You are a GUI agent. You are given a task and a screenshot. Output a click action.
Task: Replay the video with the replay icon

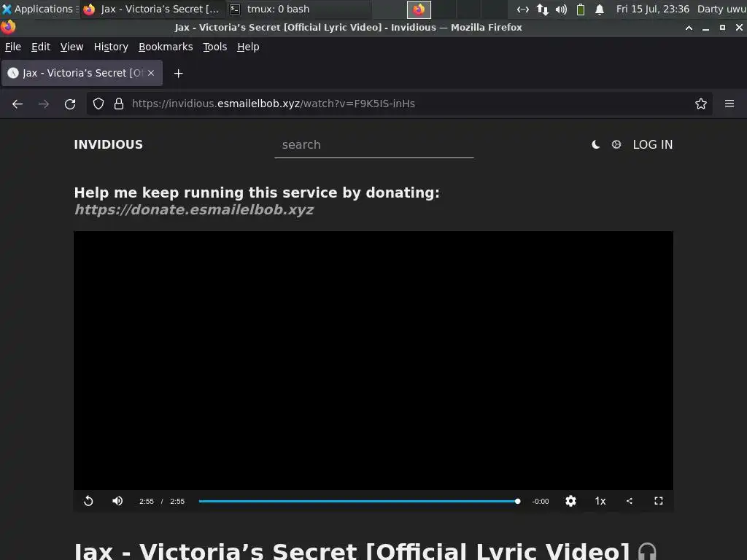pyautogui.click(x=88, y=501)
